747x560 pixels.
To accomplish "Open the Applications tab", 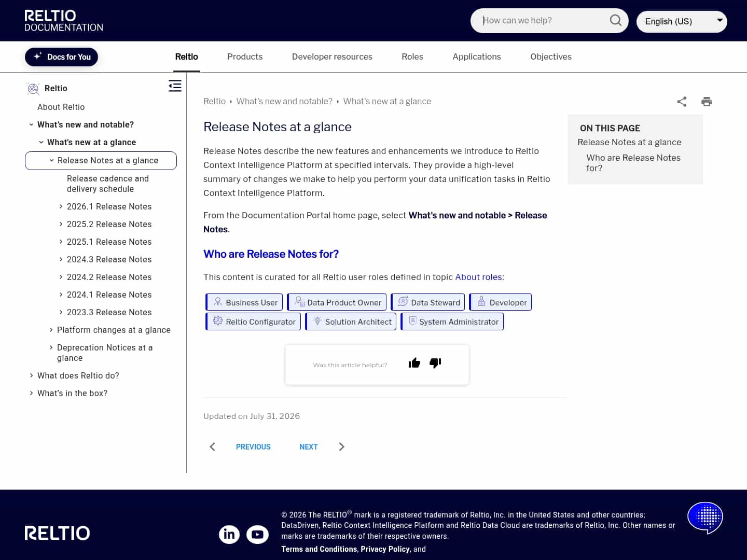I will coord(477,57).
